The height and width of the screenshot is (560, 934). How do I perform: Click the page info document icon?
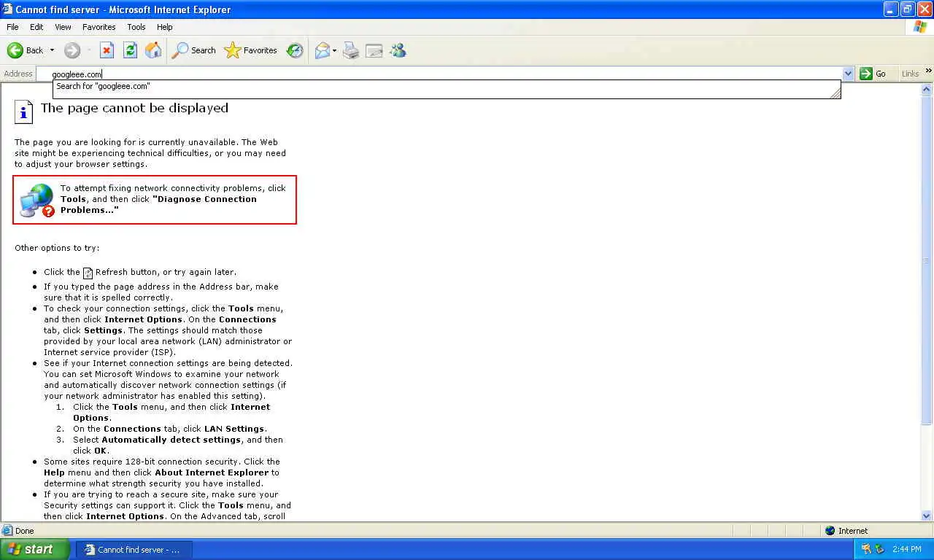tap(23, 112)
